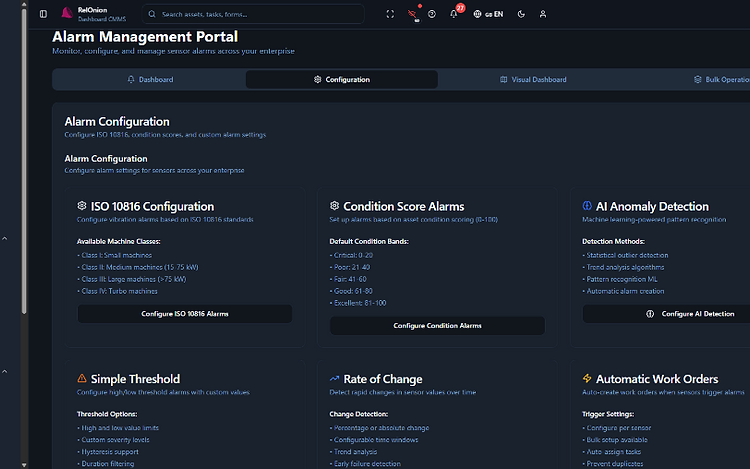Click 'Hysteresis support' text
The image size is (750, 469).
[110, 452]
